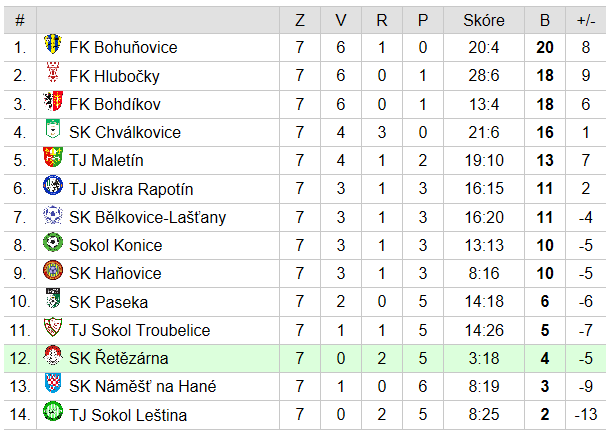Viewport: 611px width, 435px height.
Task: Click FK Bohuňovice's score 20:4
Action: point(484,48)
